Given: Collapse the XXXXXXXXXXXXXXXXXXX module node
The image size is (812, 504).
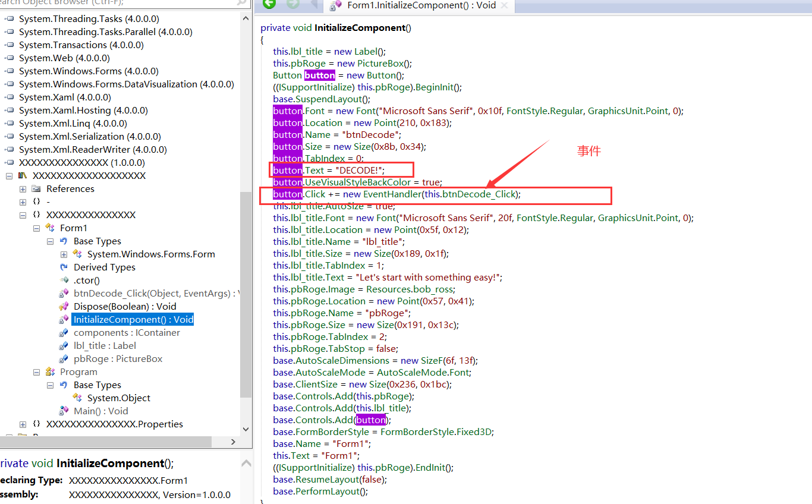Looking at the screenshot, I should (9, 176).
